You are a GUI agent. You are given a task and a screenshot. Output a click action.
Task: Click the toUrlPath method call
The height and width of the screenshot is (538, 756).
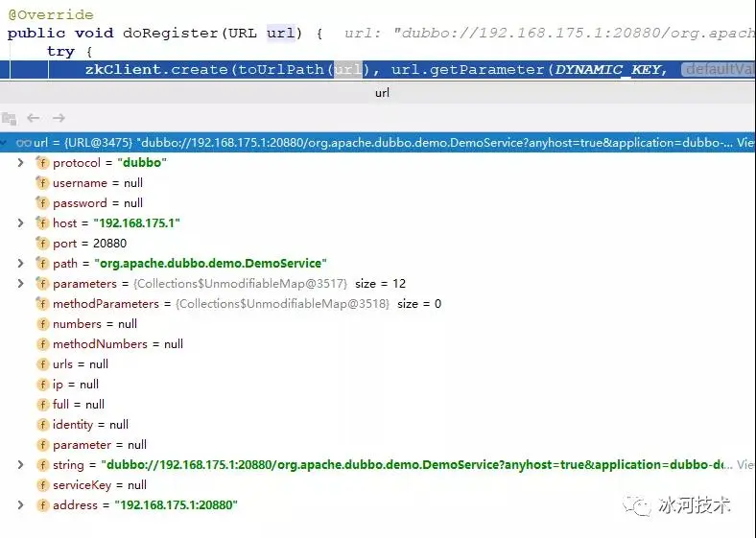point(280,69)
